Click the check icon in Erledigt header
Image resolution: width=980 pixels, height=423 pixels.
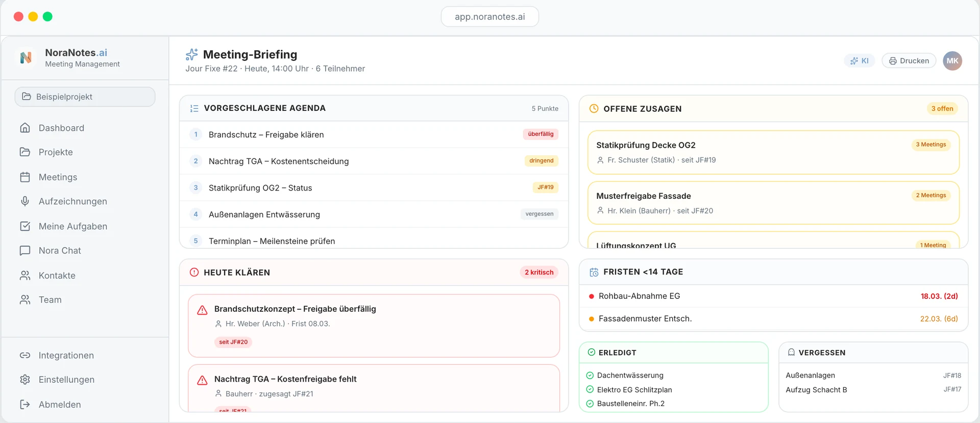click(591, 353)
